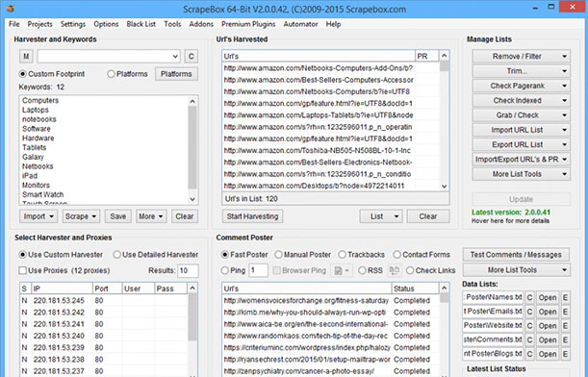Open the Projects menu

(x=39, y=24)
